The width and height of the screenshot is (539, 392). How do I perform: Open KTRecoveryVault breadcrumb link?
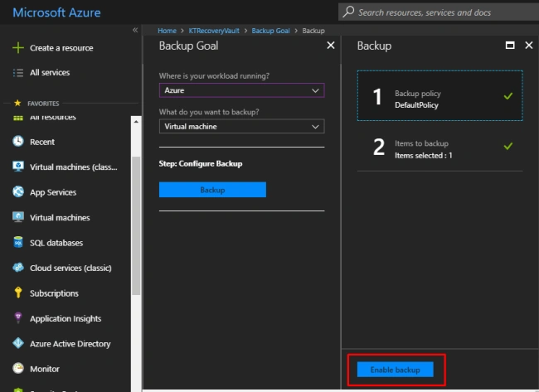pyautogui.click(x=214, y=31)
